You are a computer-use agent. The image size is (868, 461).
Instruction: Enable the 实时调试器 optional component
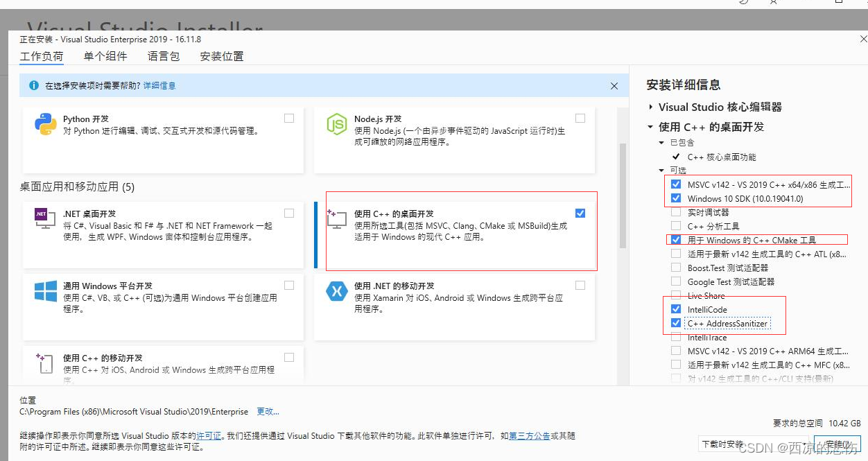coord(676,212)
